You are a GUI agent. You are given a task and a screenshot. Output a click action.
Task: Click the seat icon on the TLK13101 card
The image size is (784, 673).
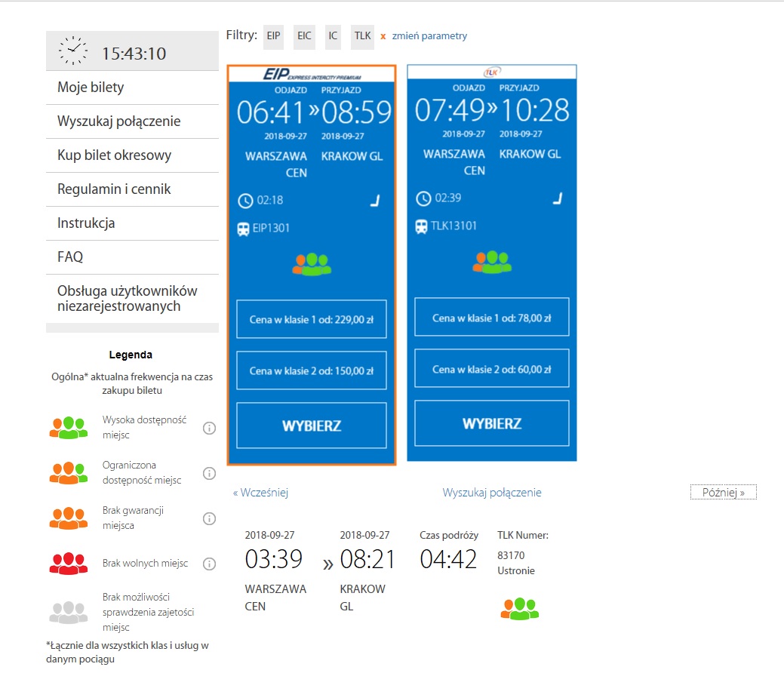(558, 198)
